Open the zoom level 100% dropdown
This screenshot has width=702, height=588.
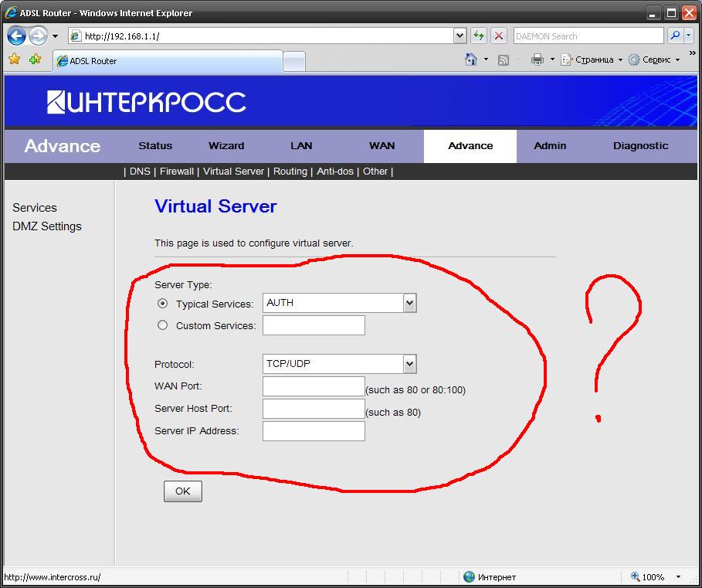[678, 577]
